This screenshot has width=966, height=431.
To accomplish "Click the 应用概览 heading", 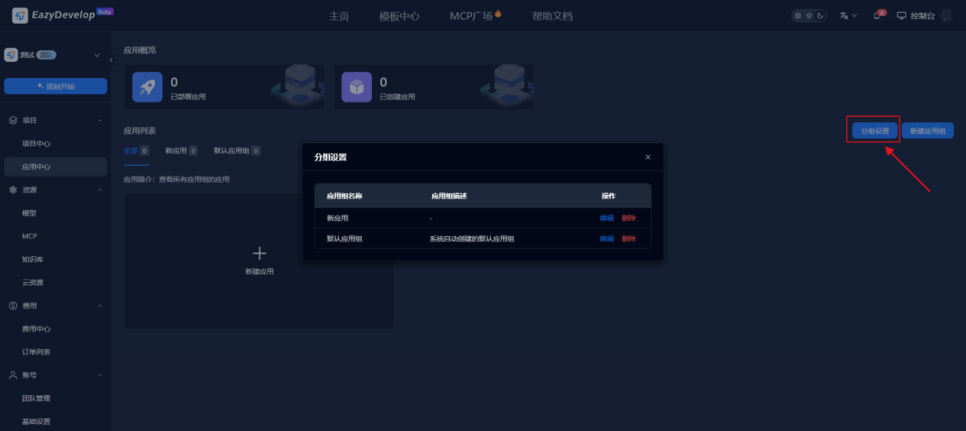I will pos(140,50).
